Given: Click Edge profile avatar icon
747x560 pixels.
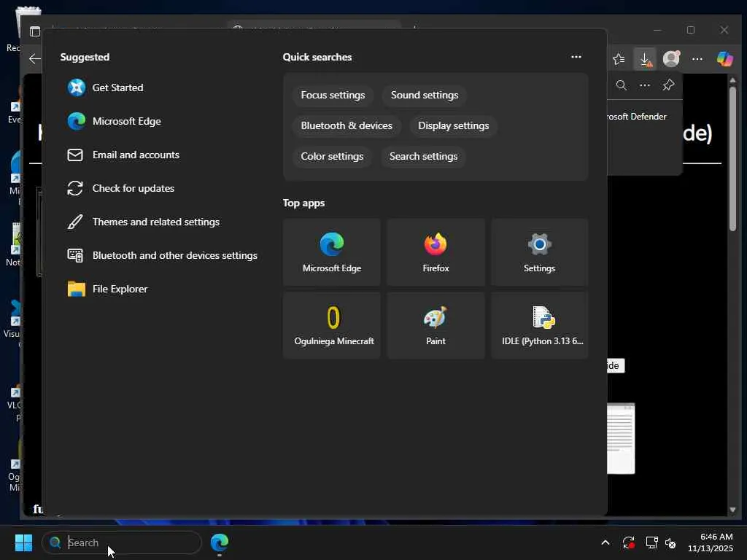Looking at the screenshot, I should pos(671,59).
